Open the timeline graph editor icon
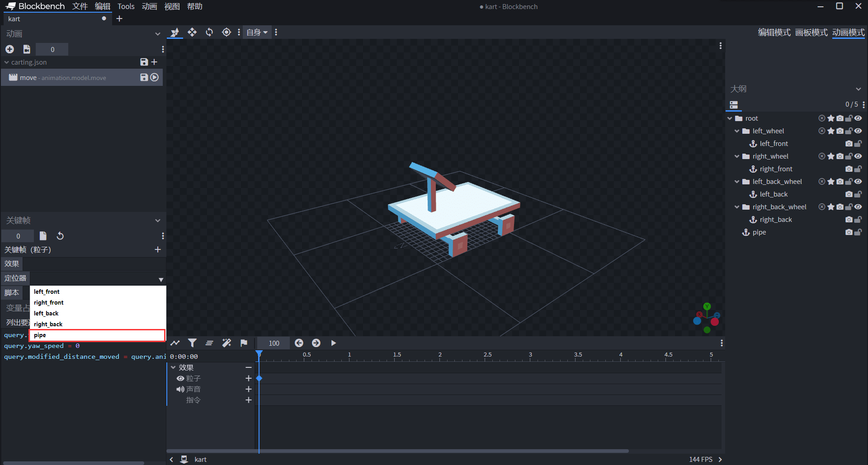This screenshot has height=465, width=868. pos(175,343)
